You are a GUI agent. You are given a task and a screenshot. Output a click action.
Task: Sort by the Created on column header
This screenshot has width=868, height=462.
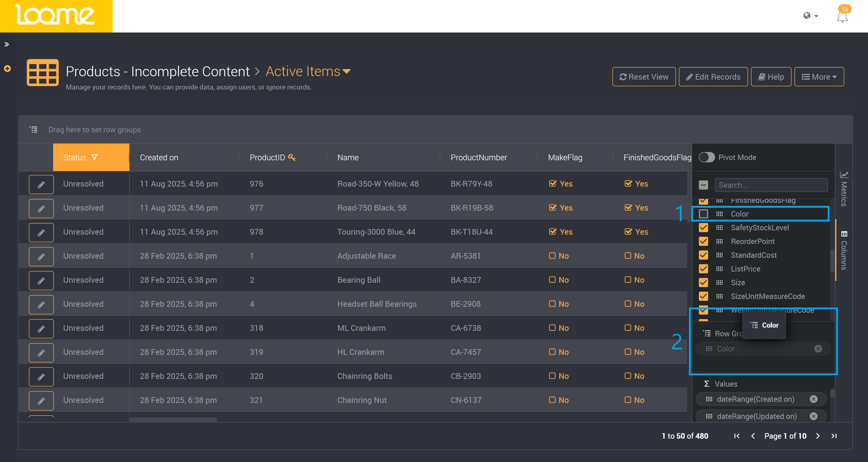[159, 157]
